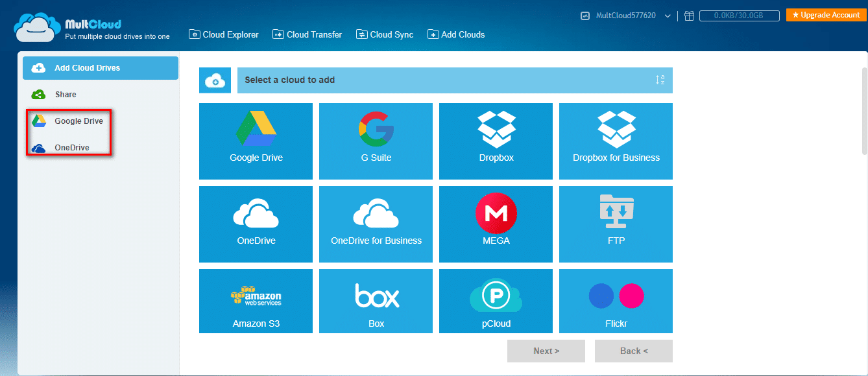Check the storage usage meter showing 0.0KB/30.0GB
Screen dimensions: 868x376
coord(739,15)
